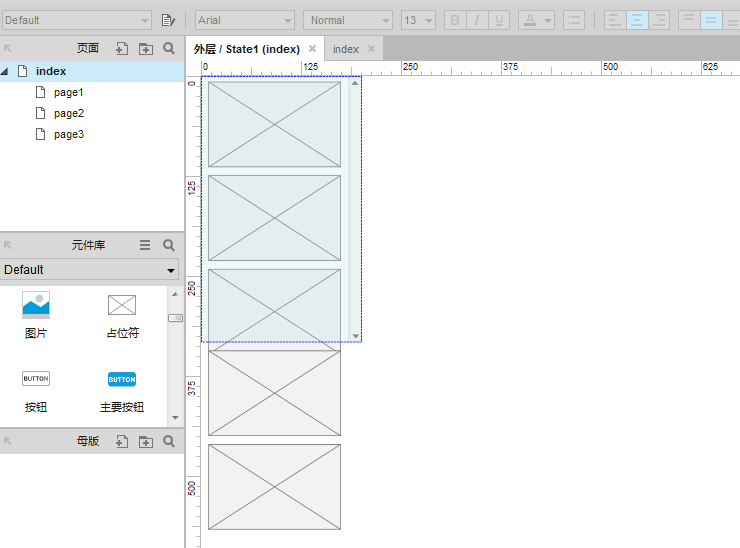Open the 元件库 library options menu icon
This screenshot has width=740, height=548.
[x=145, y=245]
